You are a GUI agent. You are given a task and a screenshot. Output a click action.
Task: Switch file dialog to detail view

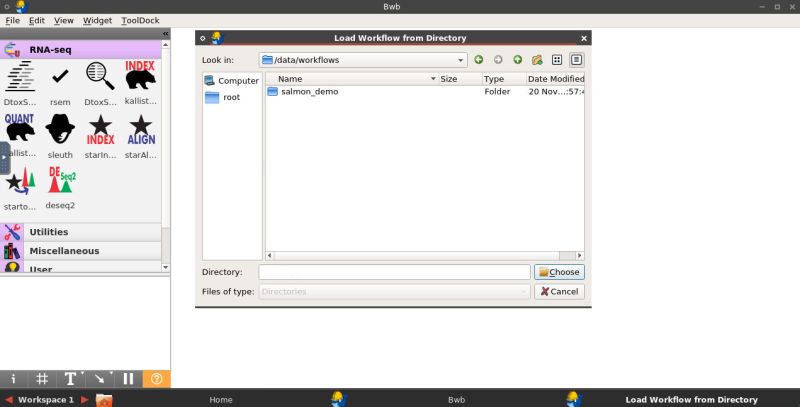tap(576, 60)
